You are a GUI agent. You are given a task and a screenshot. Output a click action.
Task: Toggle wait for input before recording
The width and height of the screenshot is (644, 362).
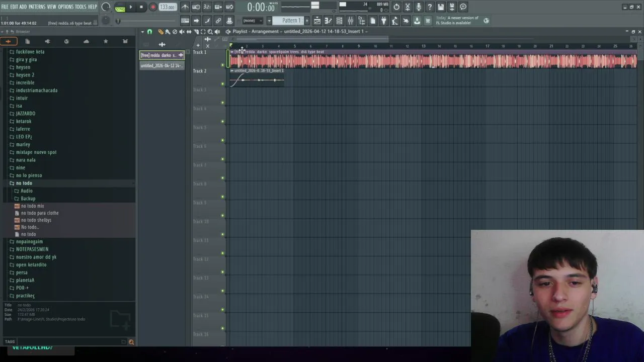(196, 7)
